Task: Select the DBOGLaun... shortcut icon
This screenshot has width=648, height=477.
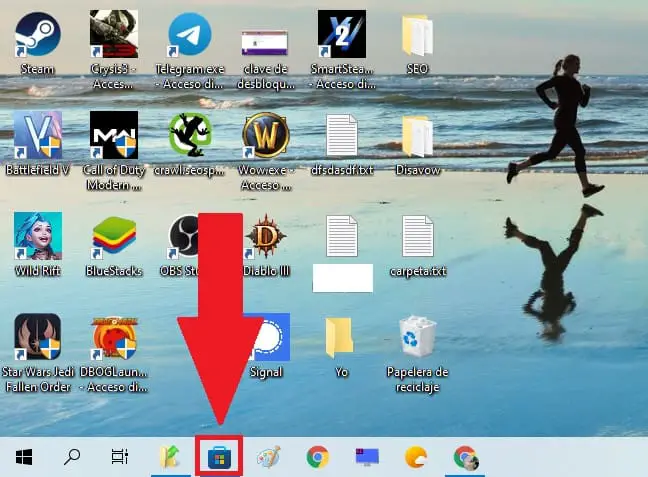Action: click(114, 336)
